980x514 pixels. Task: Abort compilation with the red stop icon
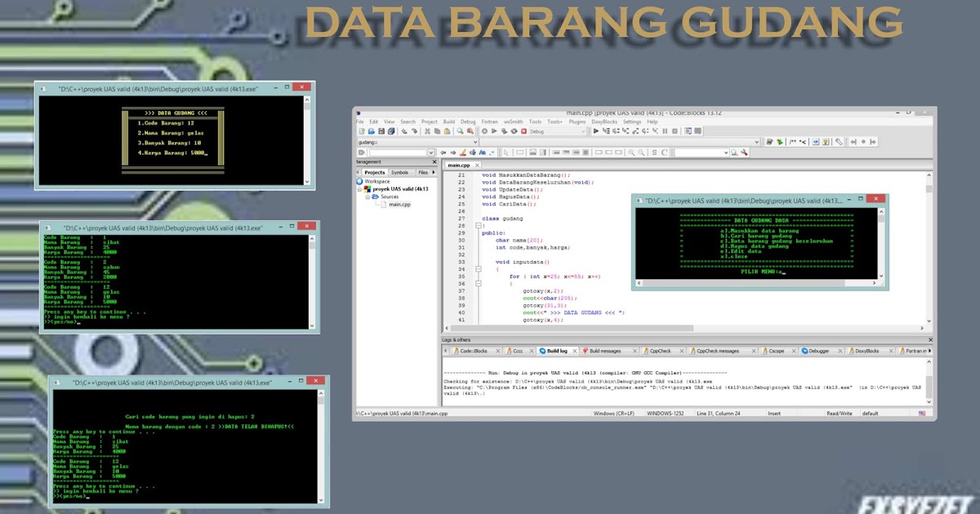point(523,131)
